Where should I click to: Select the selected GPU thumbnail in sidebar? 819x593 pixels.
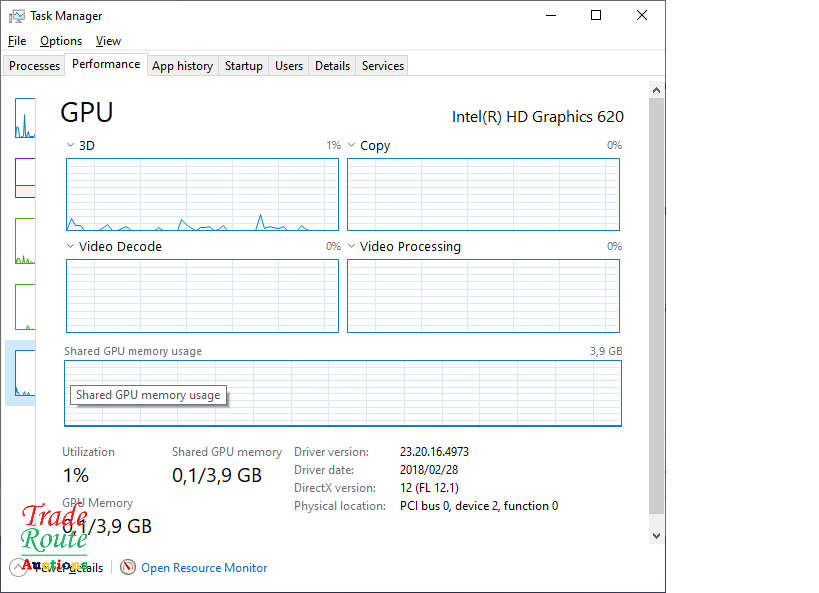(24, 372)
